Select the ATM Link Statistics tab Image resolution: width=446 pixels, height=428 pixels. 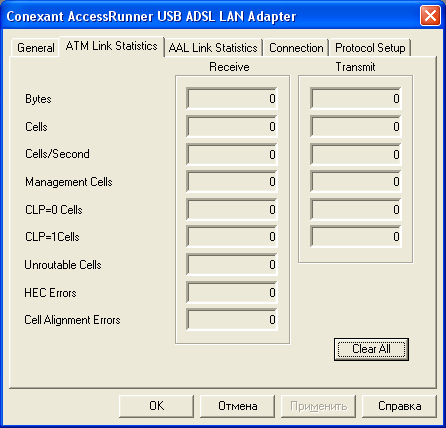[111, 46]
